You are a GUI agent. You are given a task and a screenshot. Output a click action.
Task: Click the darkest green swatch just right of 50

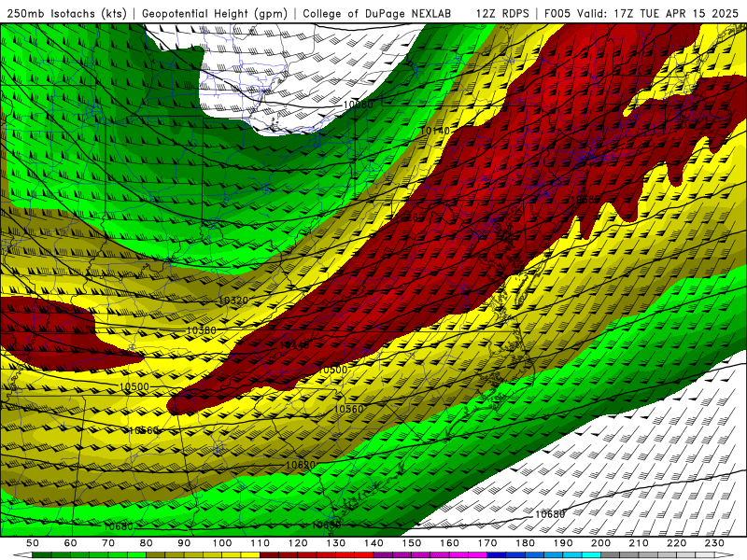[x=42, y=555]
